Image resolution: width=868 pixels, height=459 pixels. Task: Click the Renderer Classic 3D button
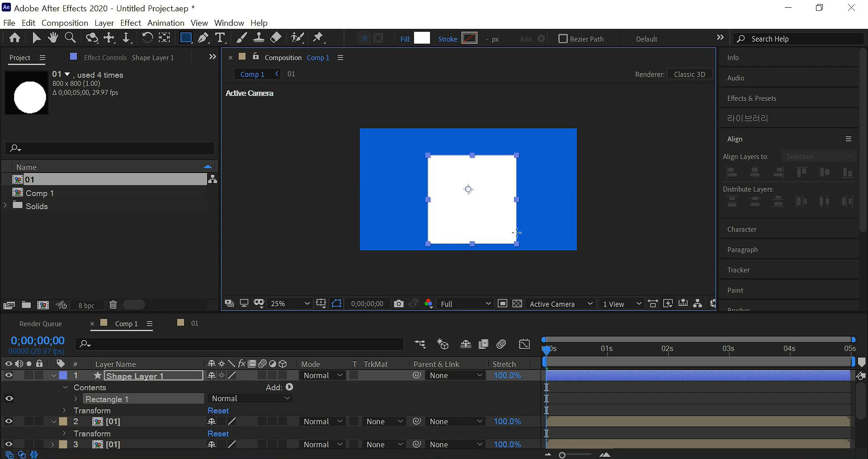(689, 74)
